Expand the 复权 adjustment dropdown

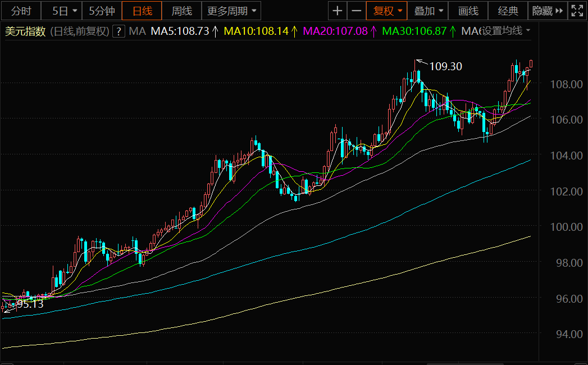tap(388, 11)
